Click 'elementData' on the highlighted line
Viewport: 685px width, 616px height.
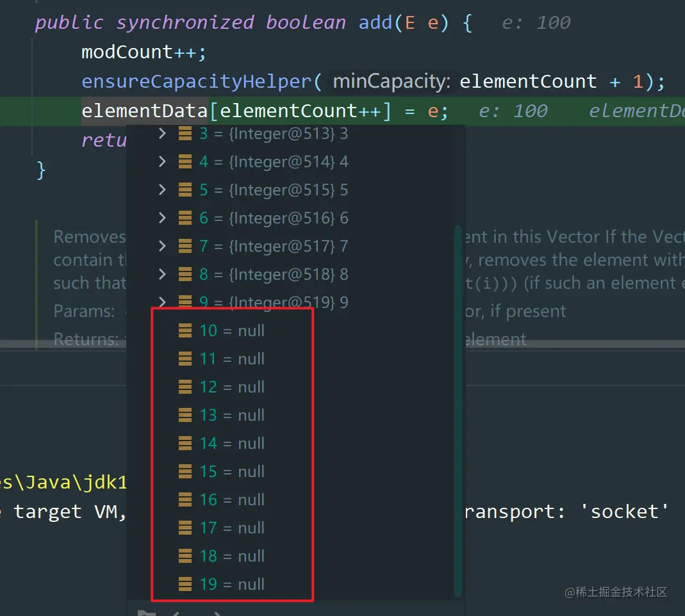[144, 110]
